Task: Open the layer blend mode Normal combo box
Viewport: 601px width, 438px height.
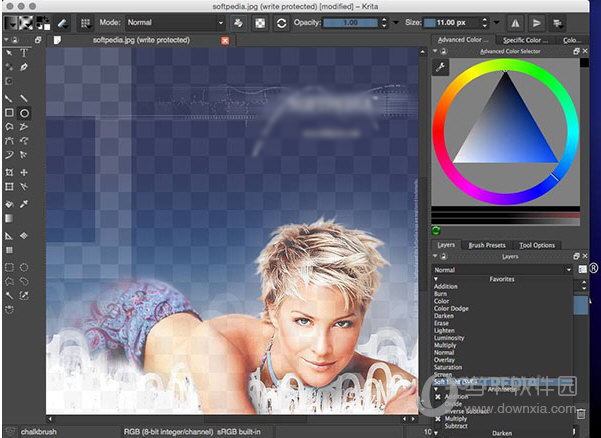Action: pos(502,270)
